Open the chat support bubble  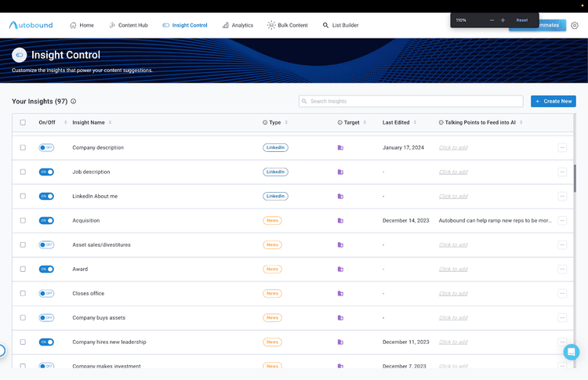tap(572, 352)
